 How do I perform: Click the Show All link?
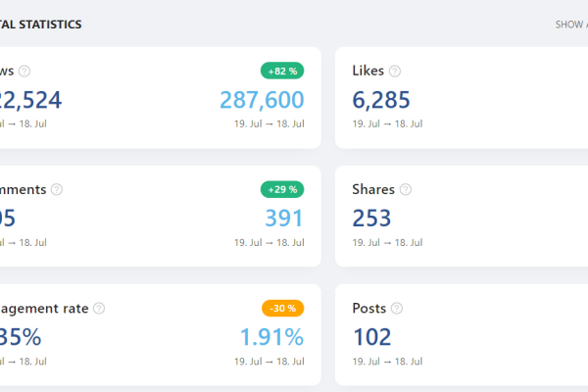click(x=570, y=24)
